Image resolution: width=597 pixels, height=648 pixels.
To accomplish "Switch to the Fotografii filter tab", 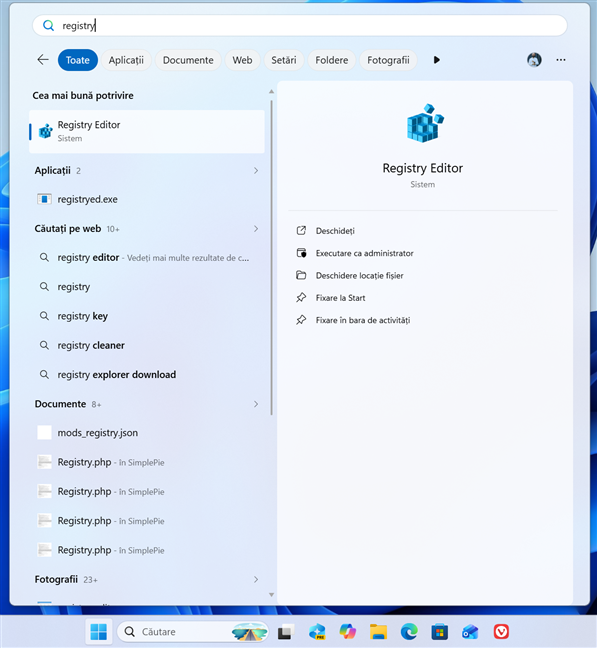I will coord(388,60).
